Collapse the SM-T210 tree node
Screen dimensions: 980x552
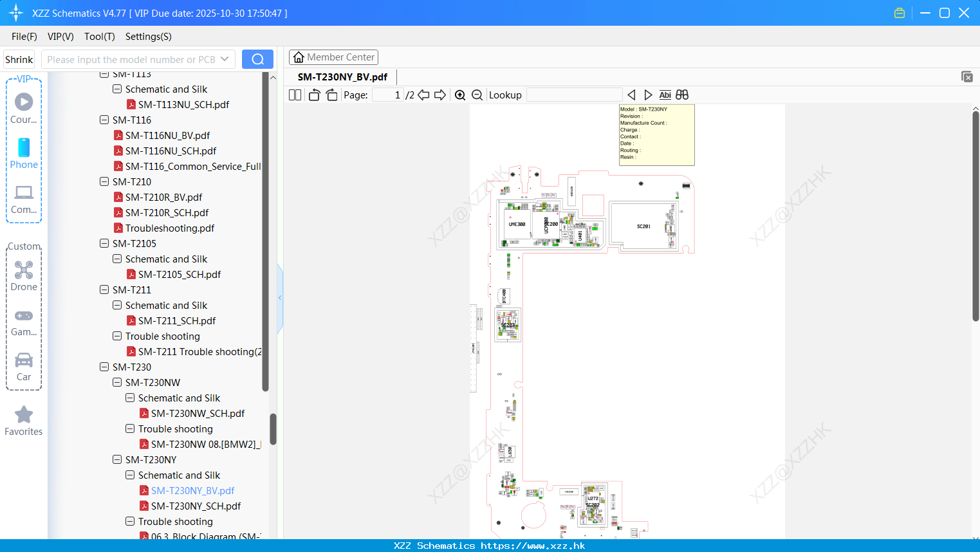point(104,181)
